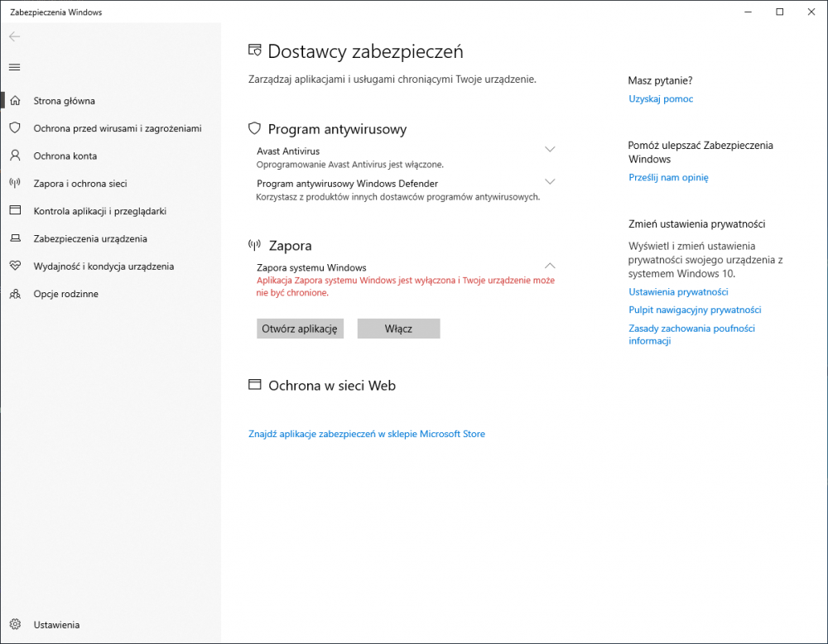Click the heart icon for device performance
828x644 pixels.
click(14, 267)
